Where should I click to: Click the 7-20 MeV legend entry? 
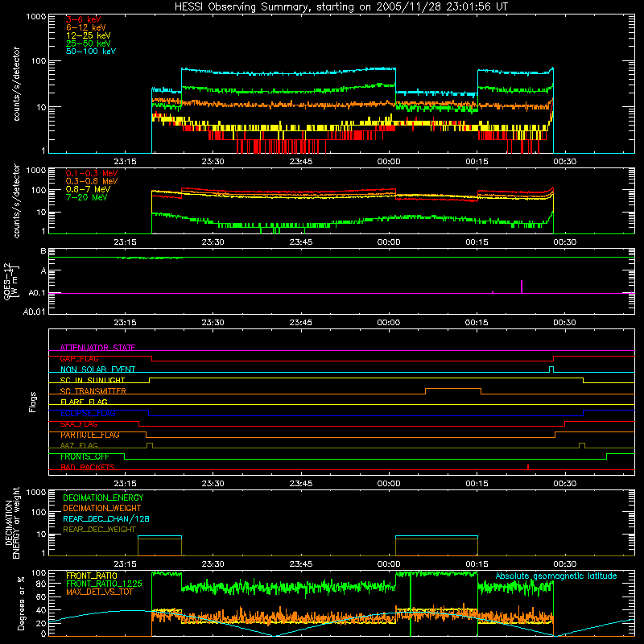87,197
